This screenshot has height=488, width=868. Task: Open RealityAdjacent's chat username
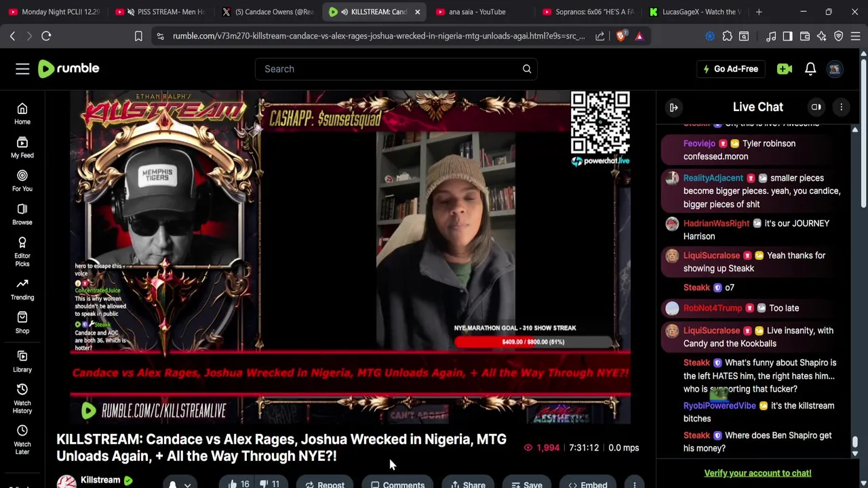[x=713, y=178]
